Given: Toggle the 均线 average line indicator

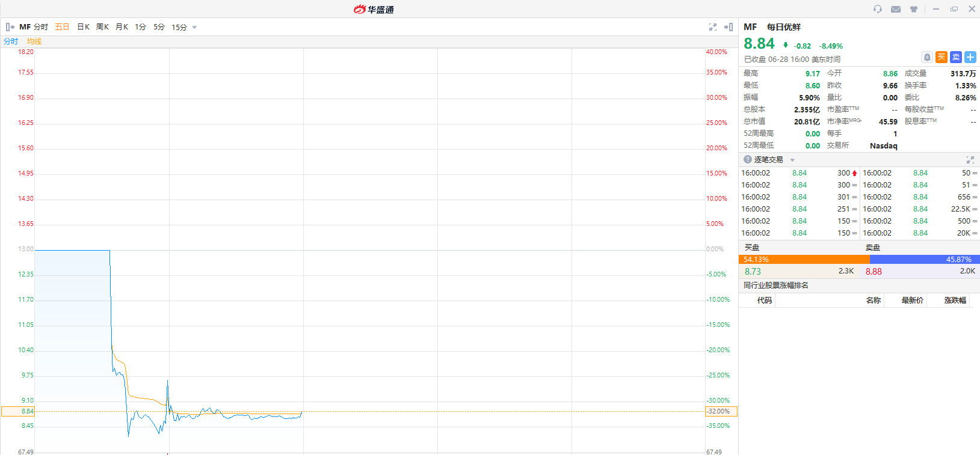Looking at the screenshot, I should 34,41.
